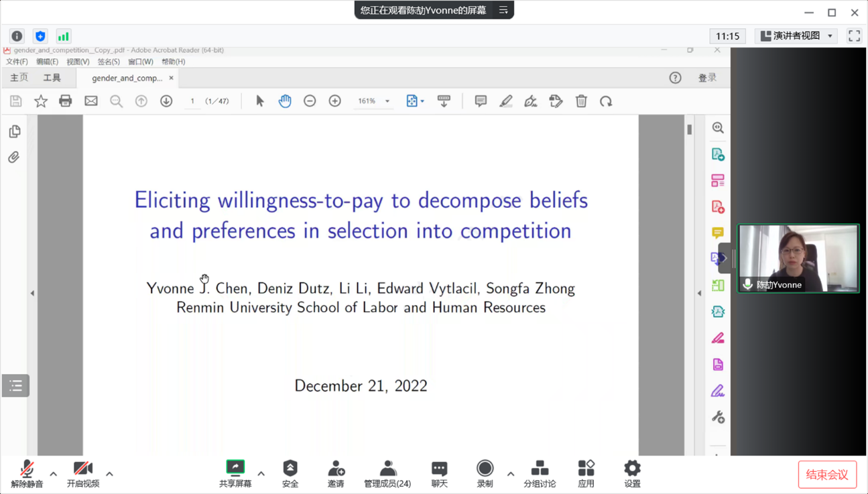Image resolution: width=868 pixels, height=494 pixels.
Task: Start recording with 录制 button
Action: (485, 473)
